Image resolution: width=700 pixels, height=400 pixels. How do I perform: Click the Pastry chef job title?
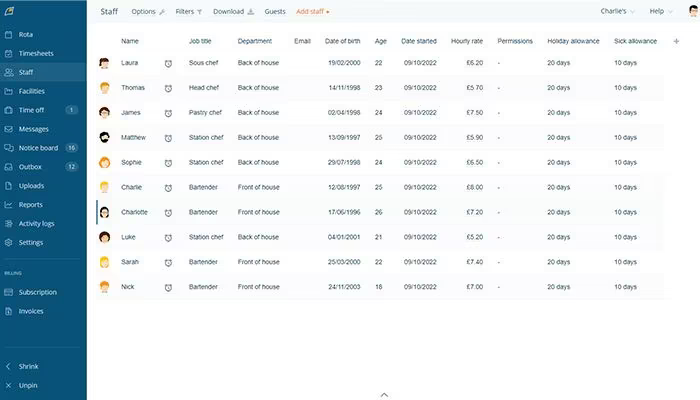(x=205, y=112)
